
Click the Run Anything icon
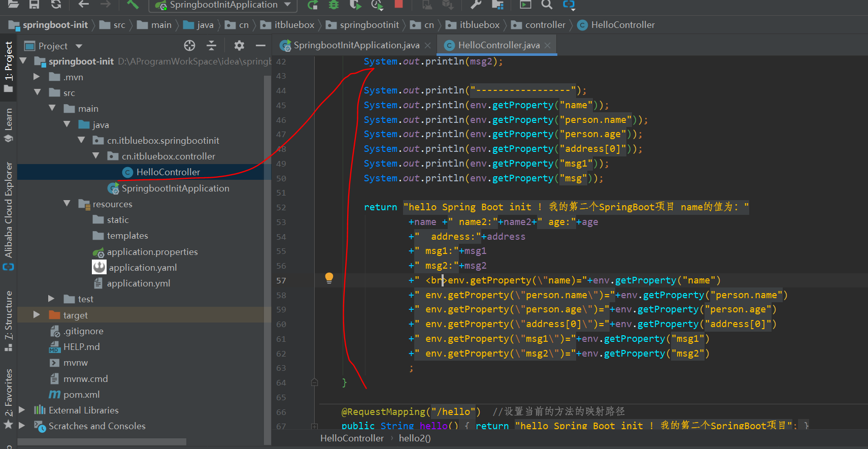[525, 5]
